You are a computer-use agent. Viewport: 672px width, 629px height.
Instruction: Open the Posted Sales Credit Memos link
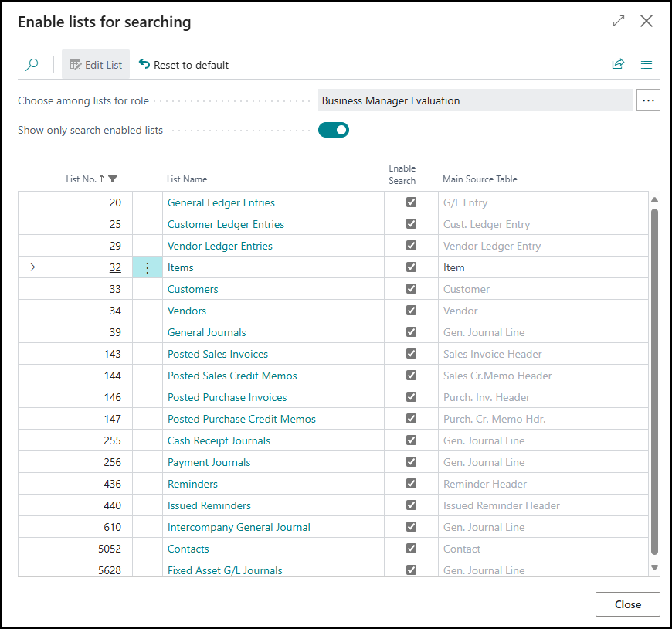pyautogui.click(x=232, y=376)
